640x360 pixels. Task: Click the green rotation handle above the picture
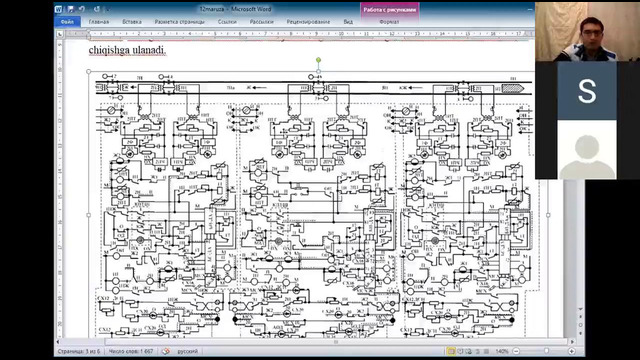318,60
